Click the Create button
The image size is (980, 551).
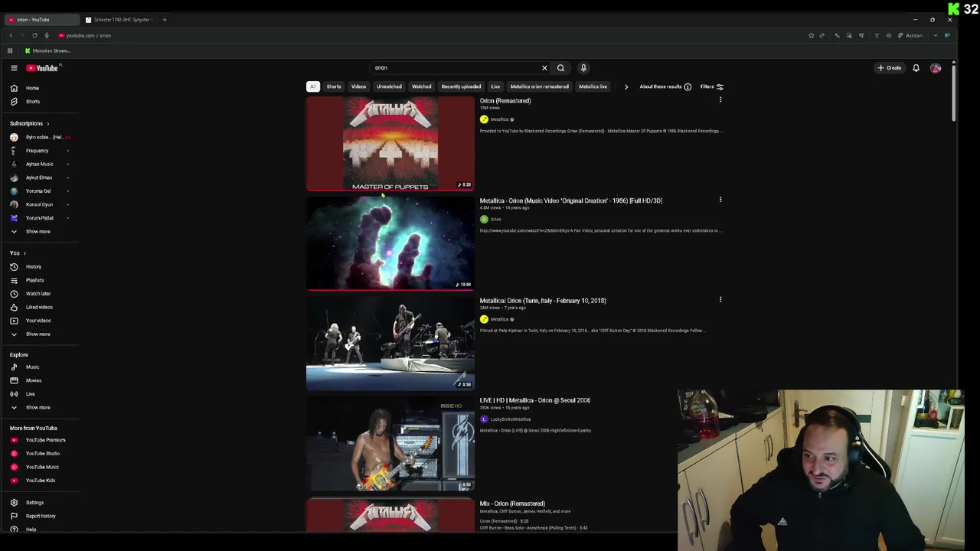pyautogui.click(x=890, y=68)
